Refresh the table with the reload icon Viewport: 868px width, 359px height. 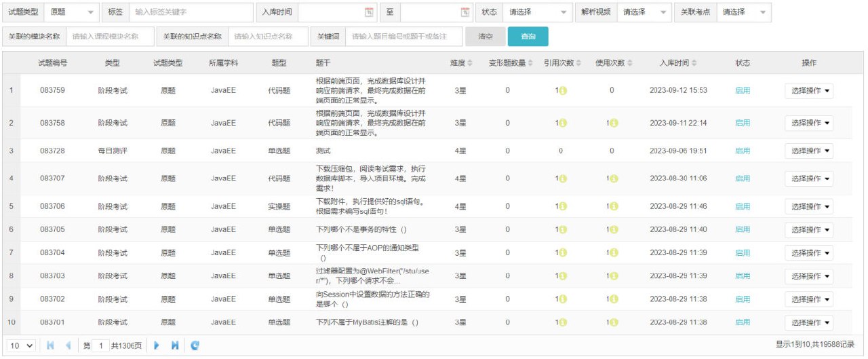coord(195,345)
